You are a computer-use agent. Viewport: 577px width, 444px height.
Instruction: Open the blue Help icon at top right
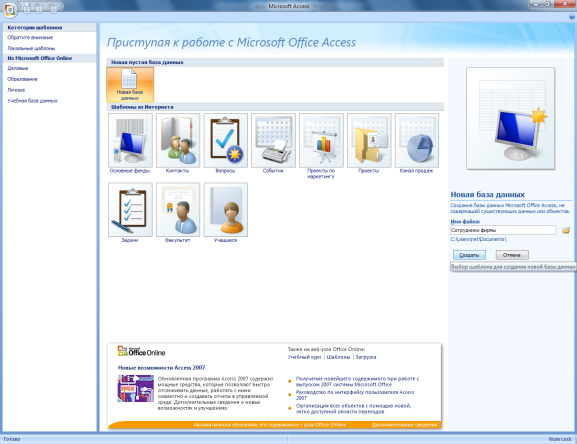[572, 17]
